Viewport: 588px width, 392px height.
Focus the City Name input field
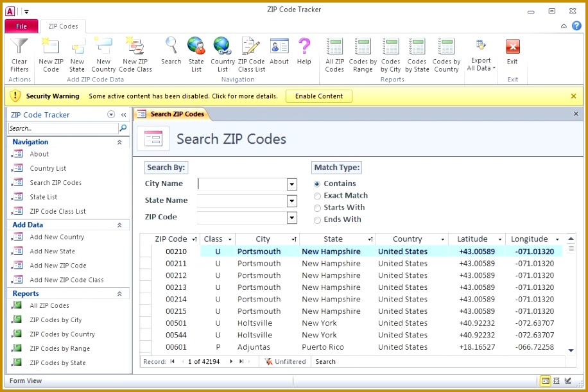coord(242,184)
